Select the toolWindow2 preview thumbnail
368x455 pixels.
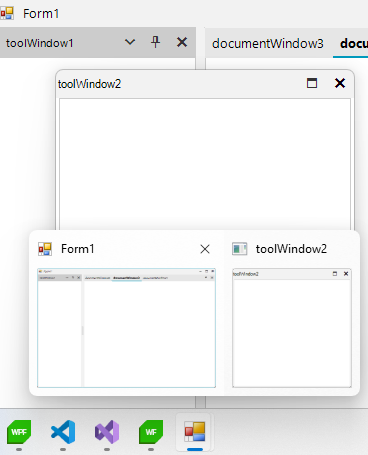point(292,328)
